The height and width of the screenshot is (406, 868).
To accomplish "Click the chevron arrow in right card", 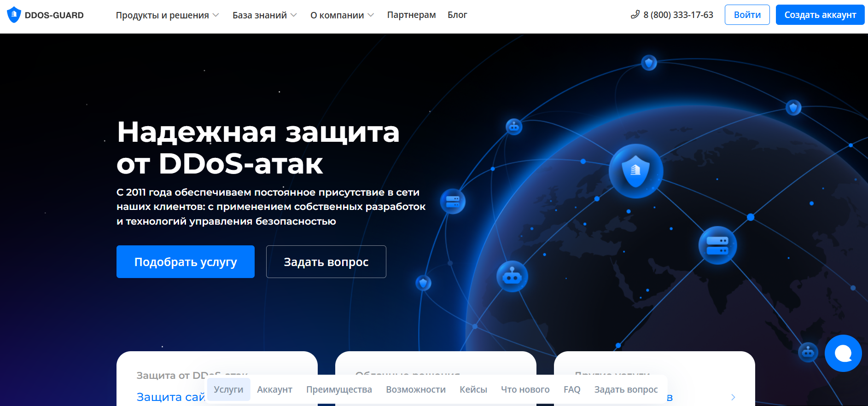I will [x=733, y=397].
